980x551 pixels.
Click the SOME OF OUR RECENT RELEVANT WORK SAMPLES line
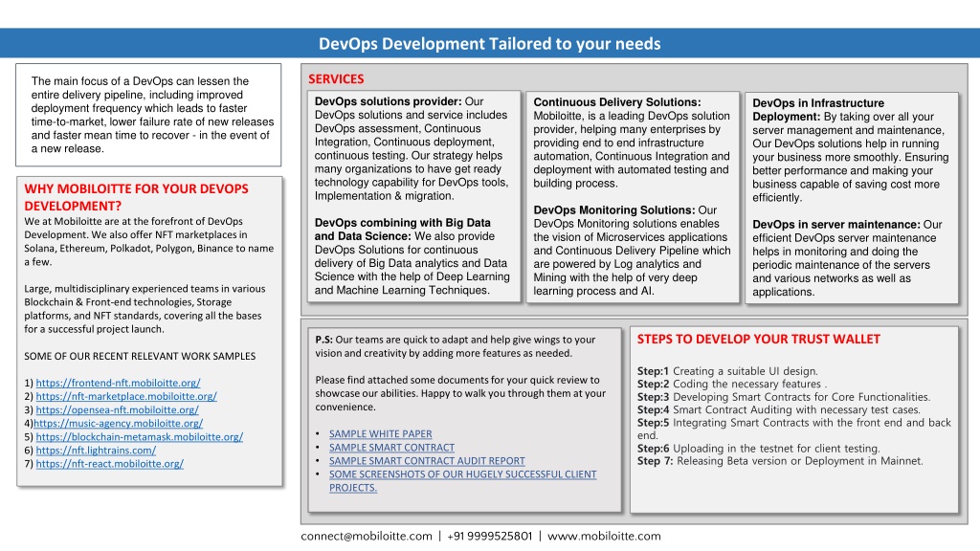140,356
